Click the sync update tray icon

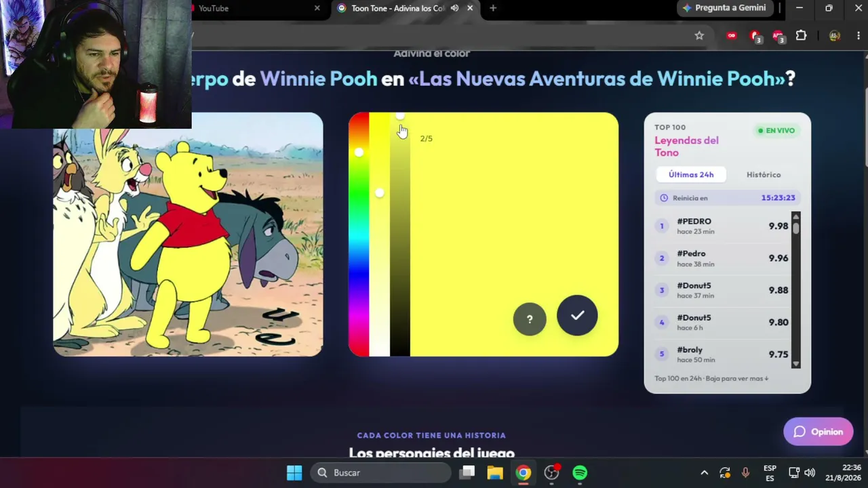pyautogui.click(x=725, y=472)
